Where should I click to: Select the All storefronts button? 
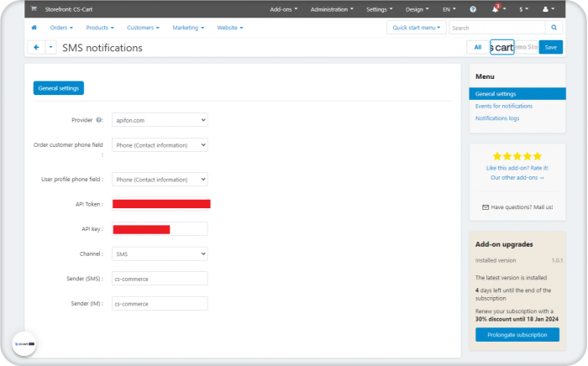click(477, 47)
